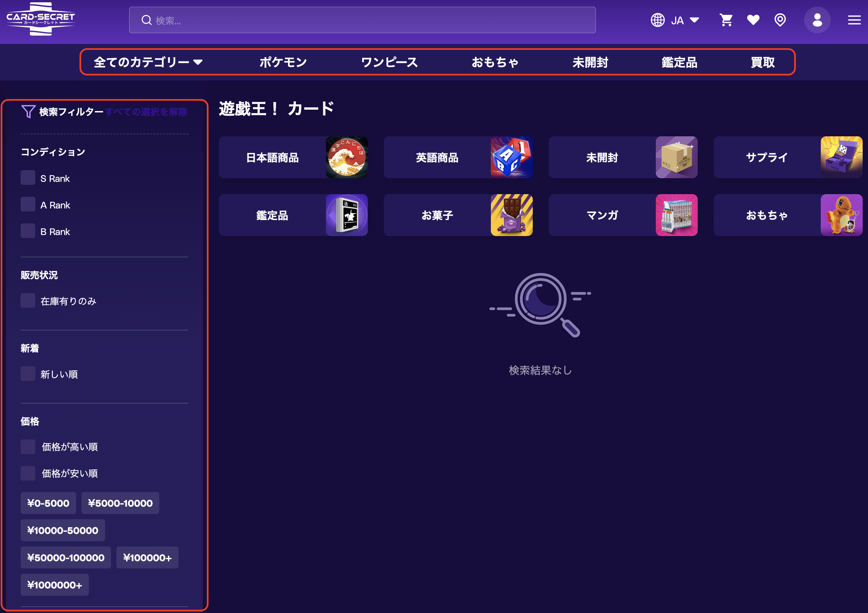Select the ¥5000-10000 price range
The height and width of the screenshot is (613, 868).
pyautogui.click(x=120, y=503)
